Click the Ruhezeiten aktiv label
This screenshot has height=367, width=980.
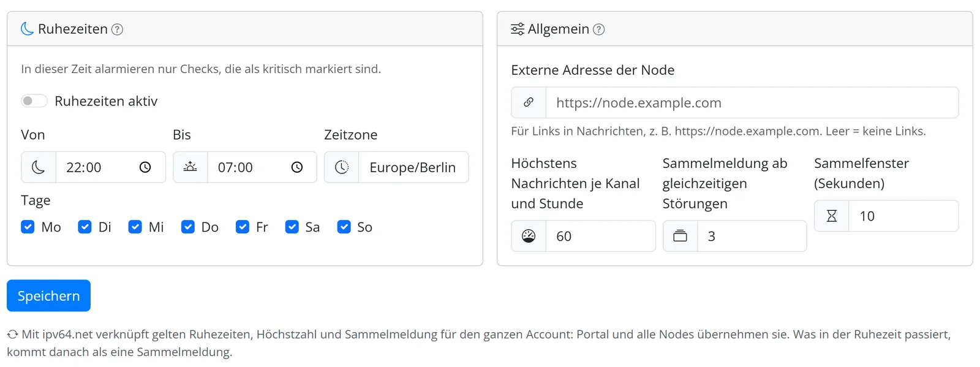106,101
